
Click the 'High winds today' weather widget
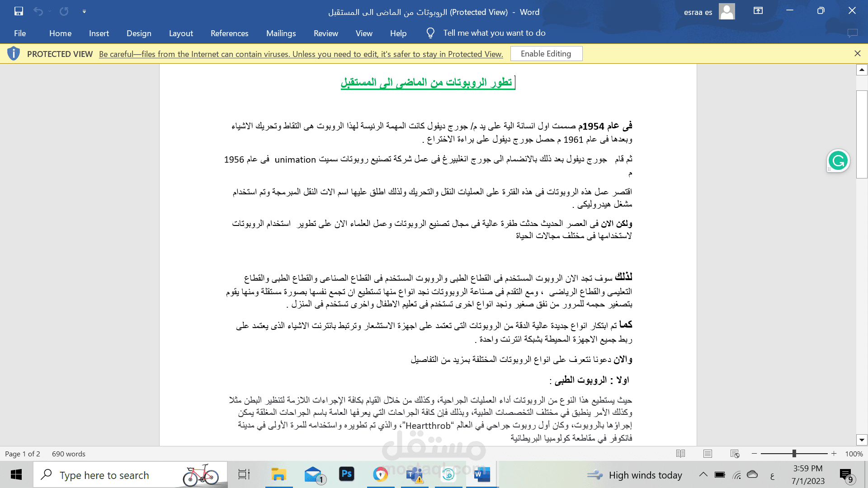(635, 475)
